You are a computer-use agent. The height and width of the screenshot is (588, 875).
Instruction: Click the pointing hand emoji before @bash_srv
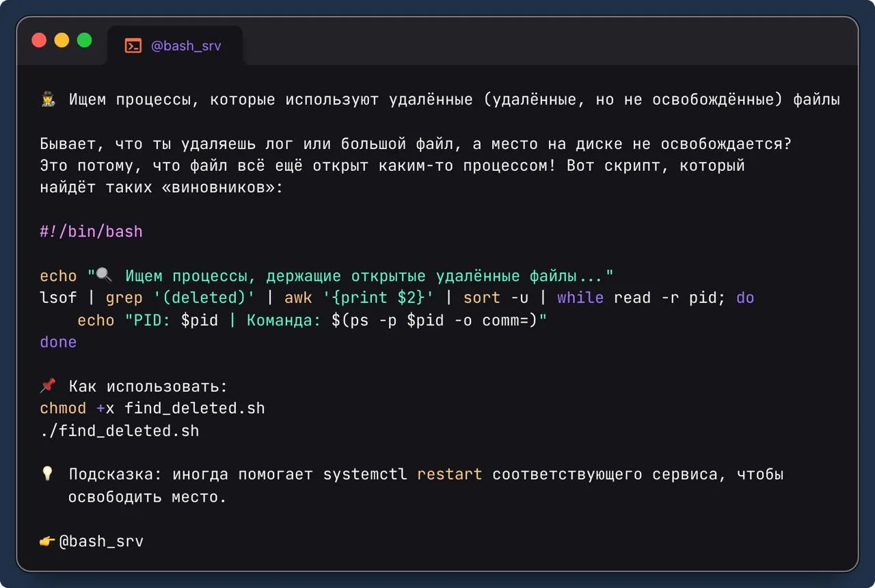(x=47, y=542)
